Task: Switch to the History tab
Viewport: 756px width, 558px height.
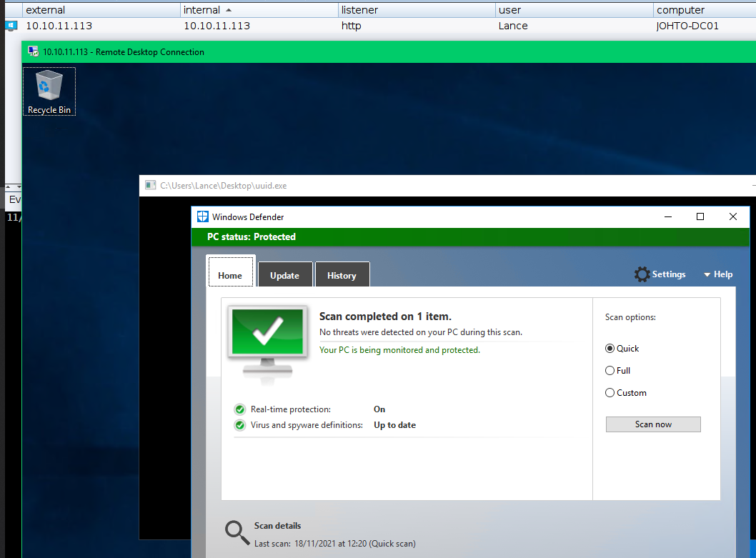Action: coord(342,275)
